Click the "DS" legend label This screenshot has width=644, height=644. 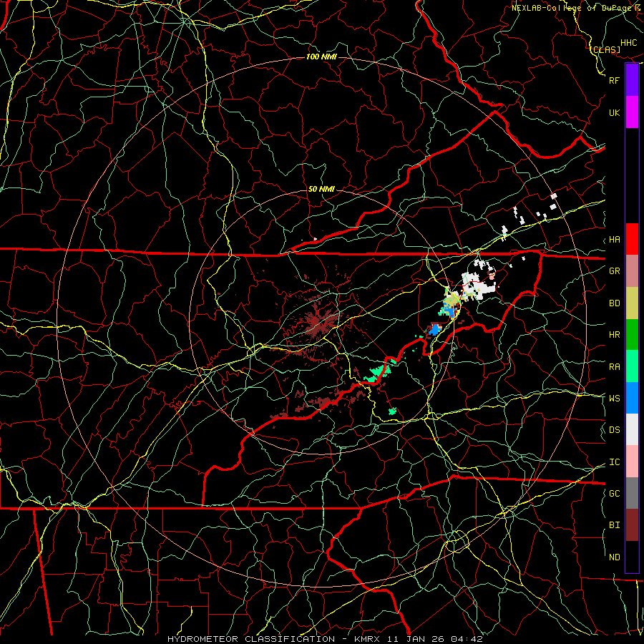tap(614, 430)
